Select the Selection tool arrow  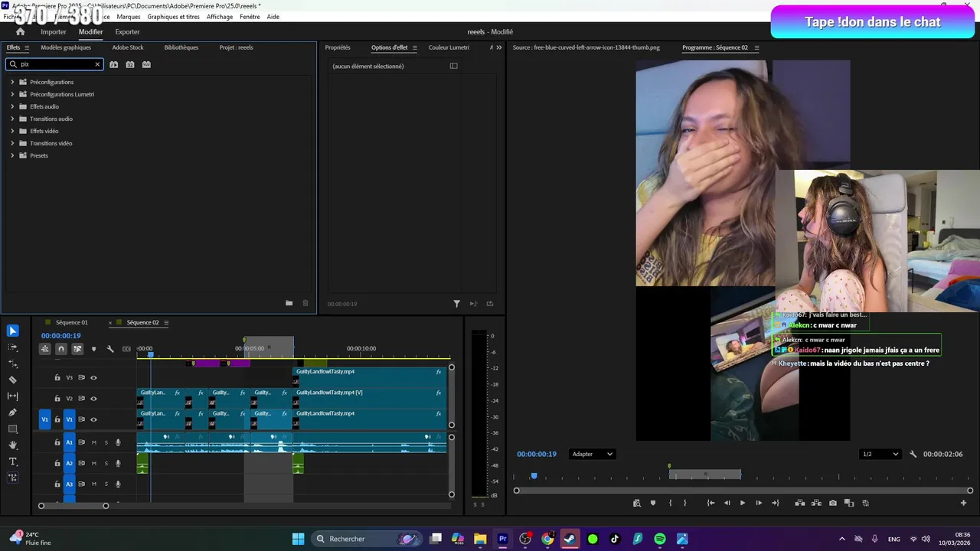pyautogui.click(x=12, y=331)
